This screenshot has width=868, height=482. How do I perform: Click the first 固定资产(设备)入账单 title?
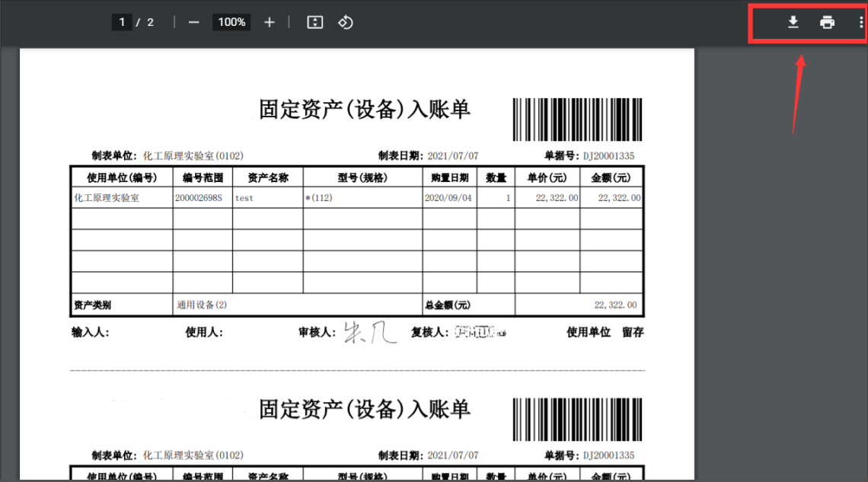click(x=365, y=110)
